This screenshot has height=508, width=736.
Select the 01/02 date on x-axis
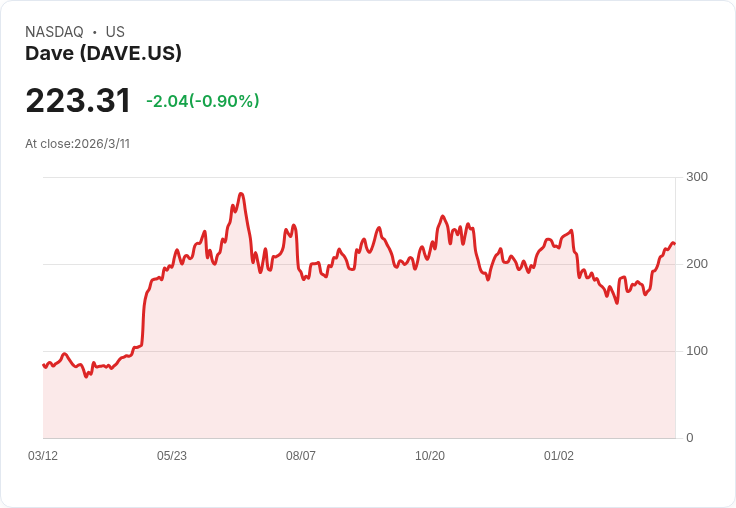(559, 456)
